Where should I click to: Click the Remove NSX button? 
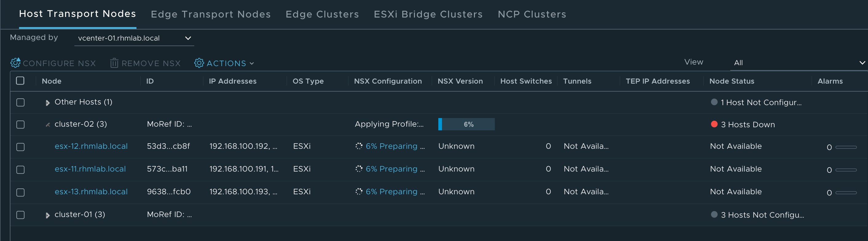tap(146, 63)
